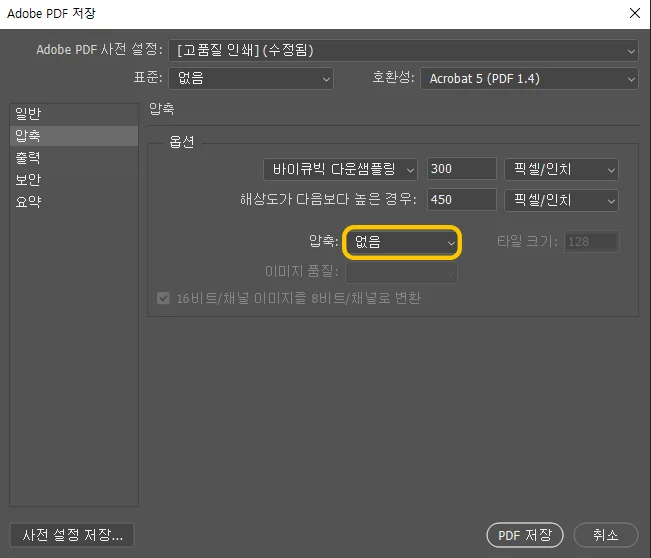
Task: Select the 출력 category in sidebar
Action: pos(74,158)
